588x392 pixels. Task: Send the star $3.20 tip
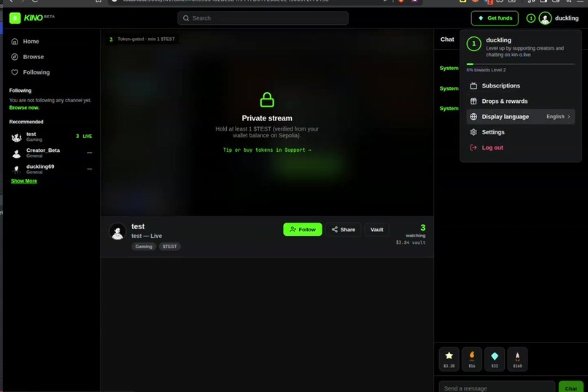(449, 359)
